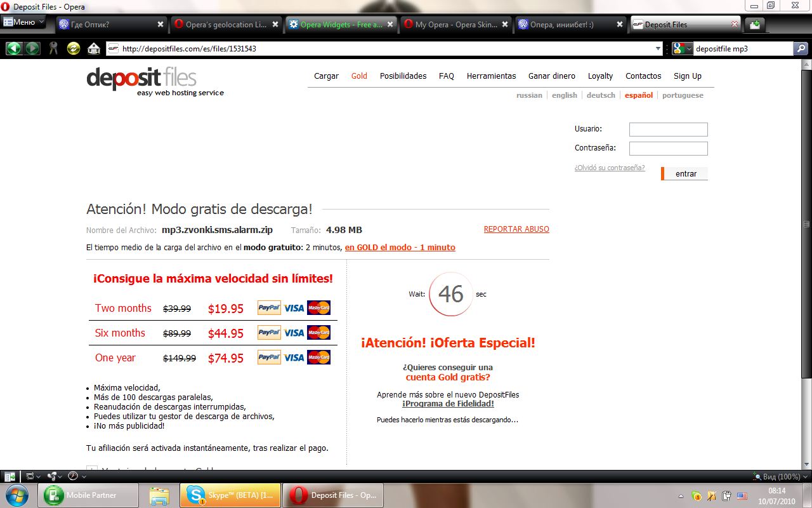
Task: Focus the Contraseña input field
Action: (x=669, y=149)
